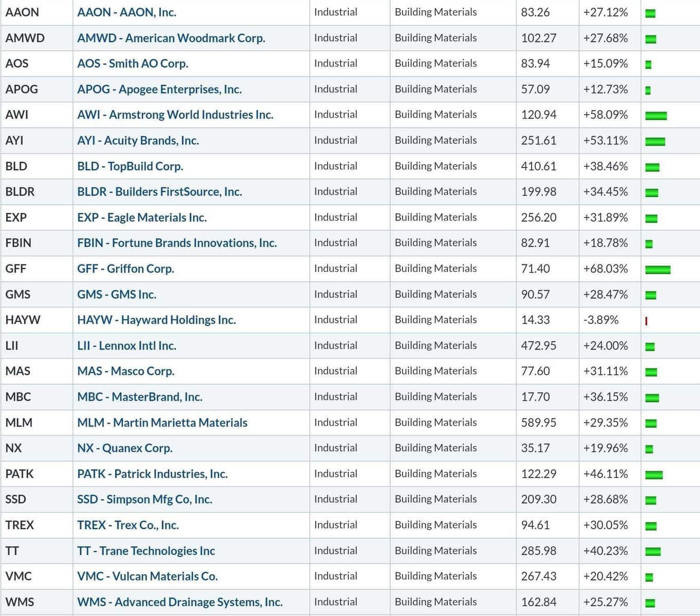Open MLM - Martin Marietta Materials link
The image size is (700, 616).
[x=162, y=422]
